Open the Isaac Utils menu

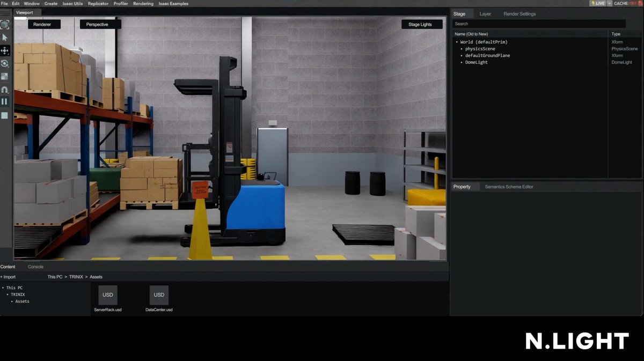tap(72, 4)
